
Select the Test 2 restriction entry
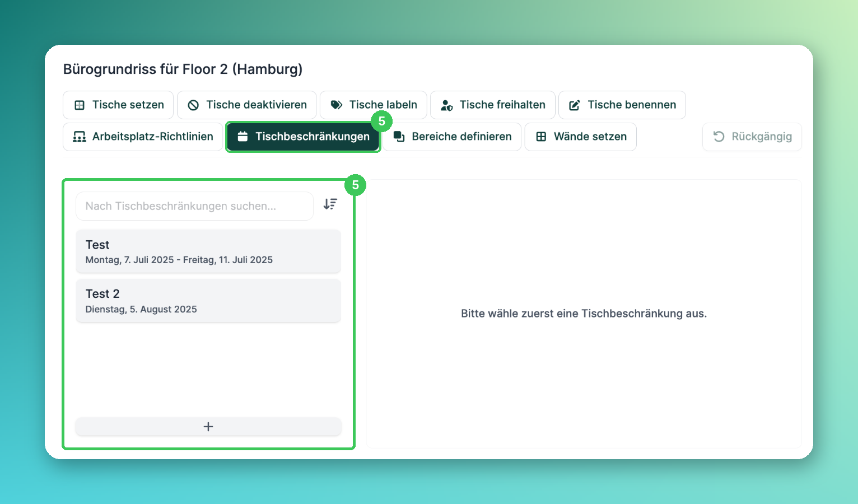pyautogui.click(x=208, y=301)
